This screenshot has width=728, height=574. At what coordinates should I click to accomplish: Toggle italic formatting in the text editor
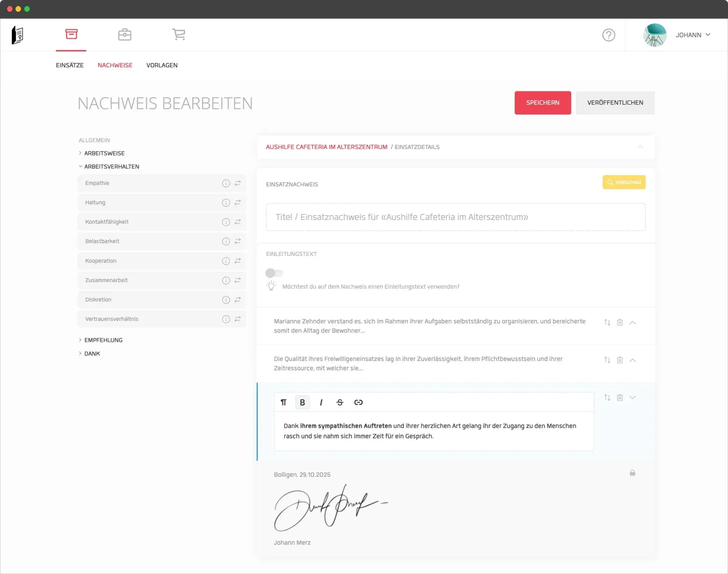[x=321, y=403]
